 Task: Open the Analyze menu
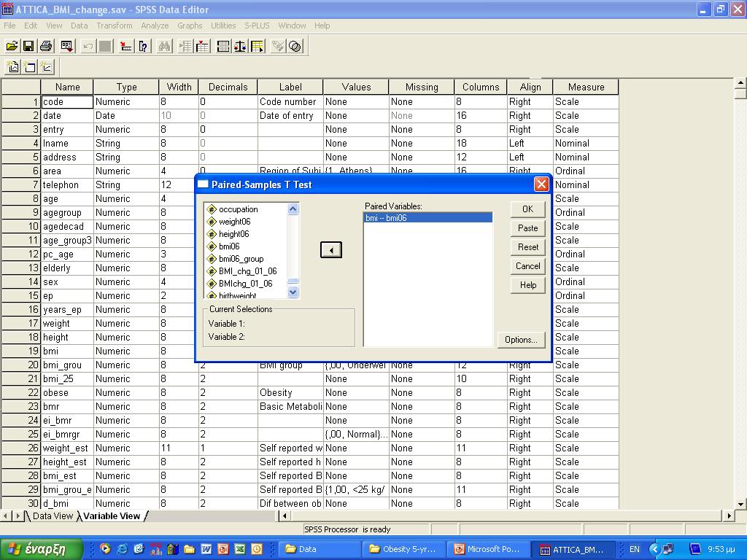[155, 26]
